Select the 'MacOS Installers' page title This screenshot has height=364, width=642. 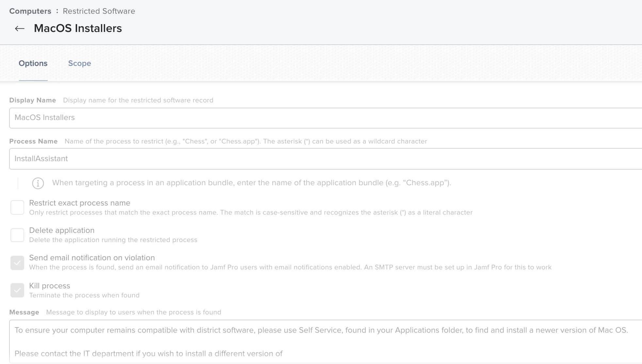(x=78, y=28)
